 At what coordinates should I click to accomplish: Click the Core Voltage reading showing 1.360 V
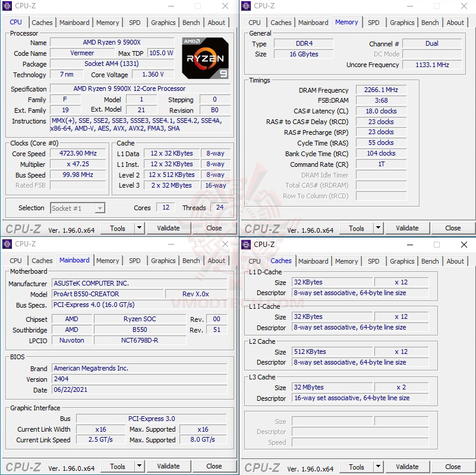coord(152,74)
